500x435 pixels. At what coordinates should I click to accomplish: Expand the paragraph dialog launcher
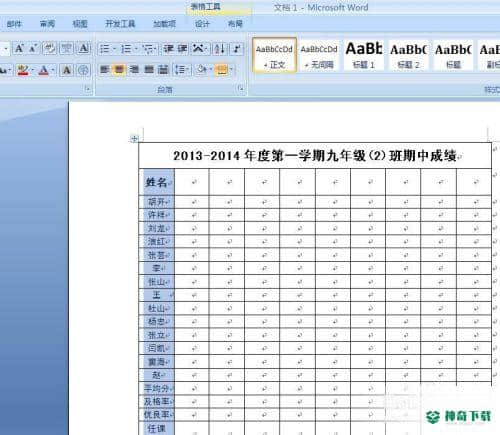(x=241, y=89)
